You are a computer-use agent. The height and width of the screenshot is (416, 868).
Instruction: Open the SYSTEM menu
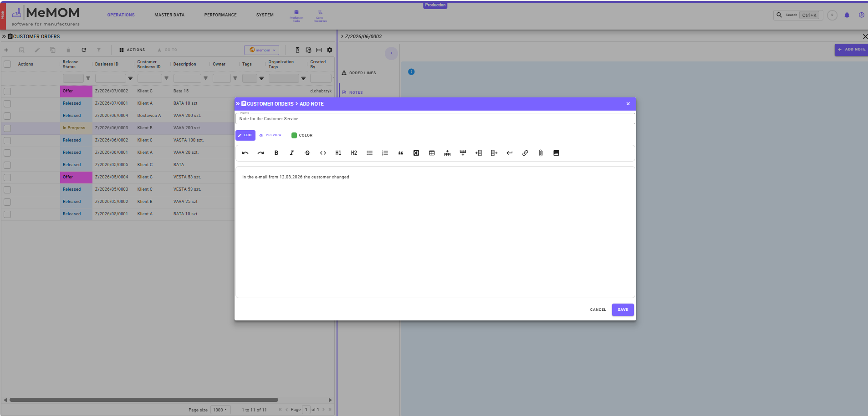[265, 15]
